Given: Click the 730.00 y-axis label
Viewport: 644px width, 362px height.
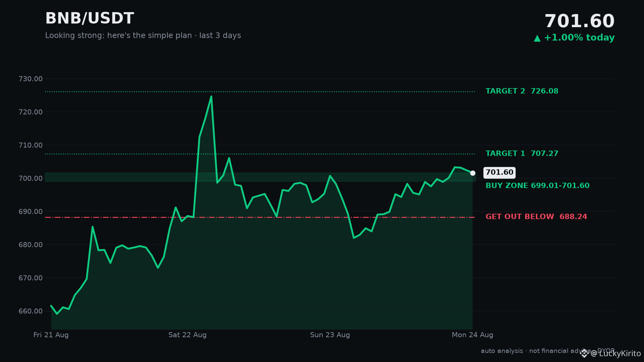Looking at the screenshot, I should pyautogui.click(x=31, y=79).
